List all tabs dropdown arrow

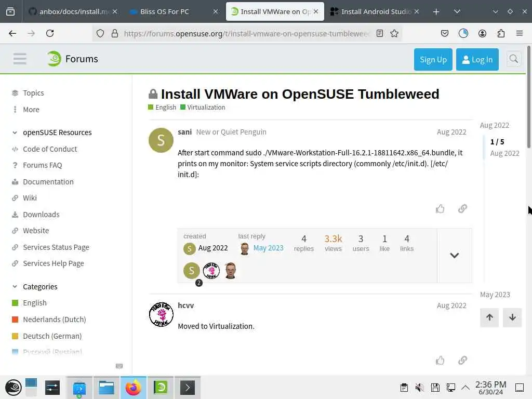[x=457, y=11]
